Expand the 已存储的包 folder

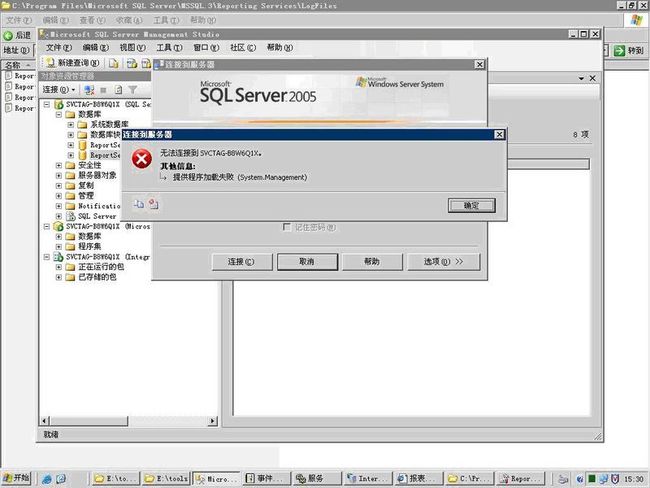pyautogui.click(x=59, y=277)
